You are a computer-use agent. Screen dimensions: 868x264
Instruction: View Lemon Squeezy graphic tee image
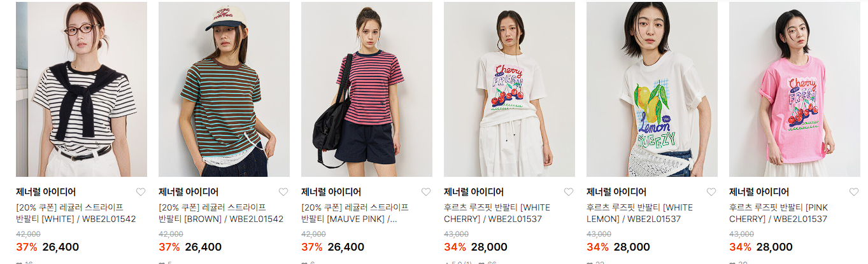pos(652,89)
